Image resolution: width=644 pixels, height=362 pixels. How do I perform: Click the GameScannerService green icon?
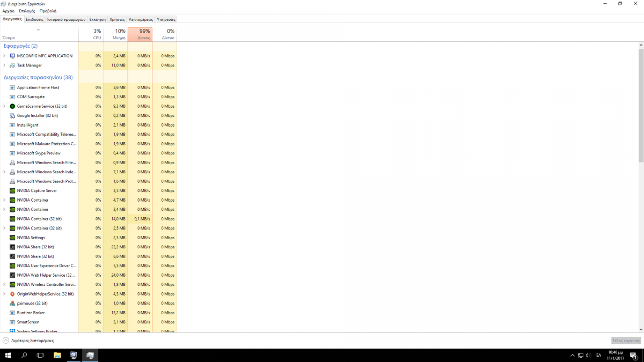click(12, 106)
